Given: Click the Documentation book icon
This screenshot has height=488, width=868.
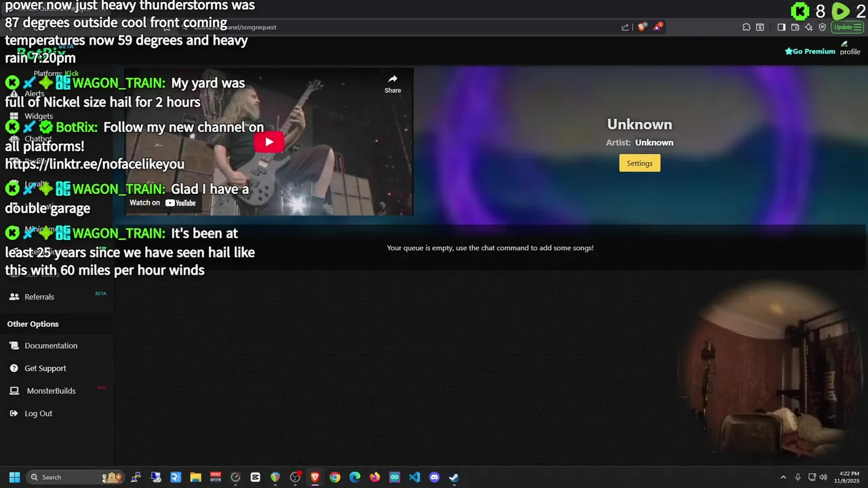Looking at the screenshot, I should pyautogui.click(x=14, y=346).
